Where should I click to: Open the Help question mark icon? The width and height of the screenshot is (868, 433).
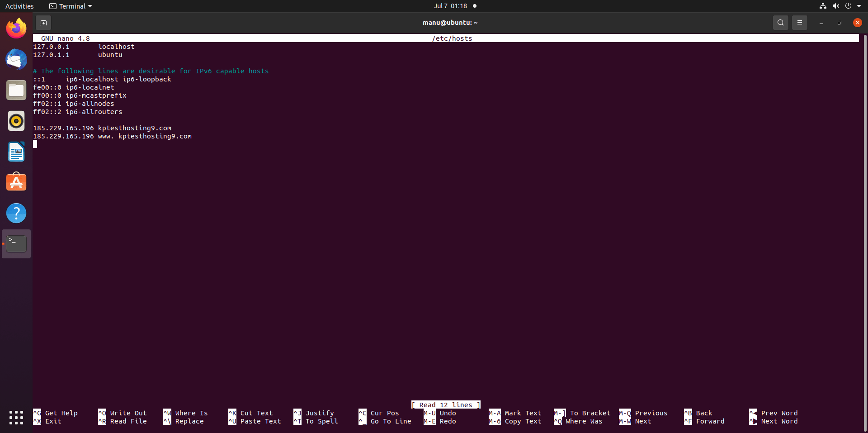tap(16, 213)
